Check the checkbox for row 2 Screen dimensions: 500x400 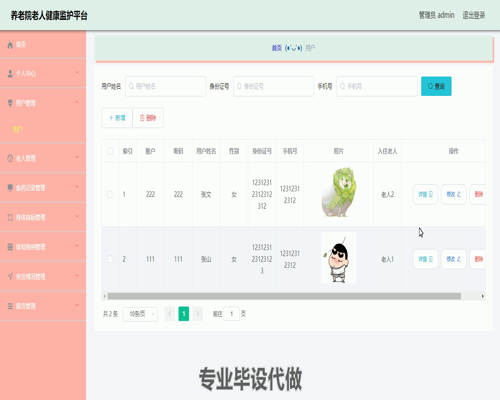pyautogui.click(x=110, y=259)
